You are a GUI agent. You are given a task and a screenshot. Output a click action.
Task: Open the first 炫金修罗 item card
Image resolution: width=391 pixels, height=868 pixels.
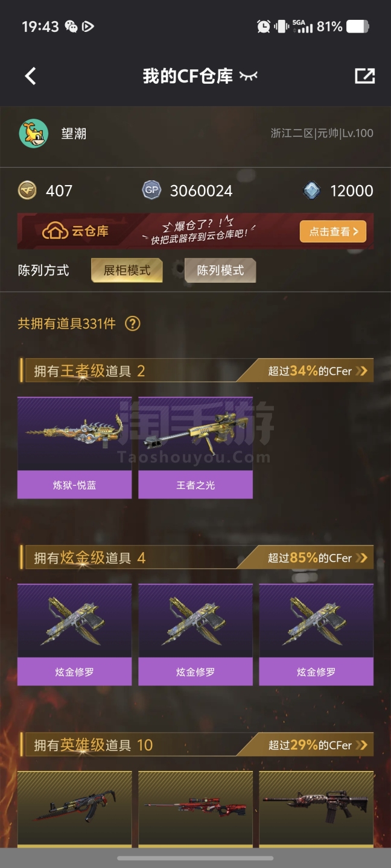(x=75, y=635)
